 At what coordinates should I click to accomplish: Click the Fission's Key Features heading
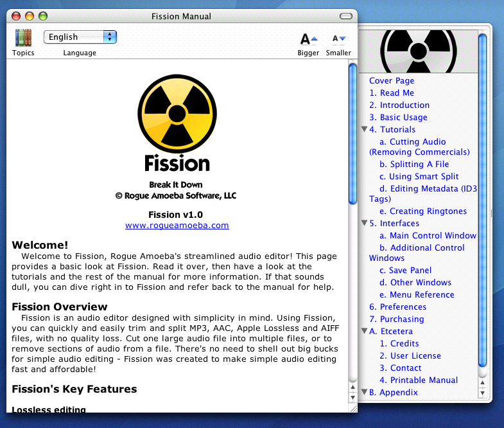[x=74, y=389]
